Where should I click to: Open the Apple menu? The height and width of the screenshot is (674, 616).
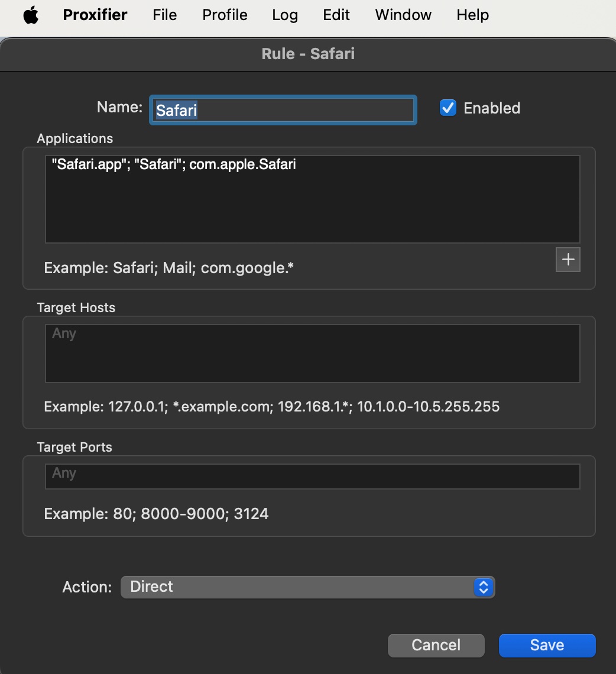point(31,15)
